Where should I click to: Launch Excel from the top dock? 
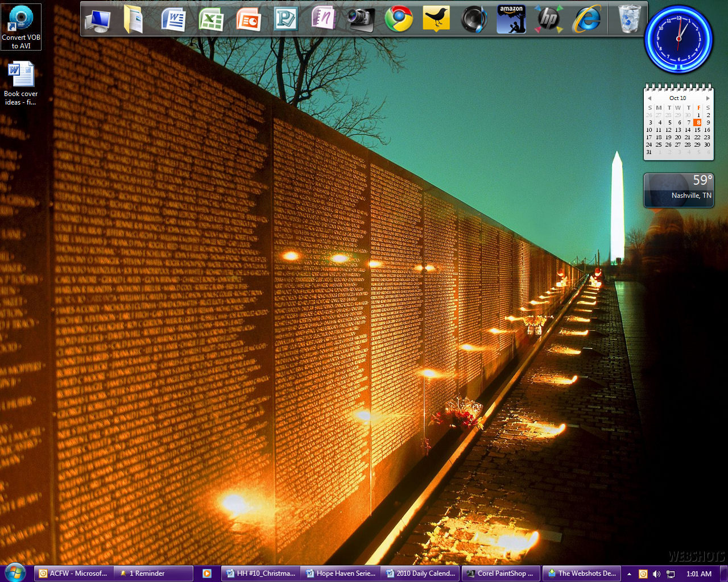click(x=211, y=20)
